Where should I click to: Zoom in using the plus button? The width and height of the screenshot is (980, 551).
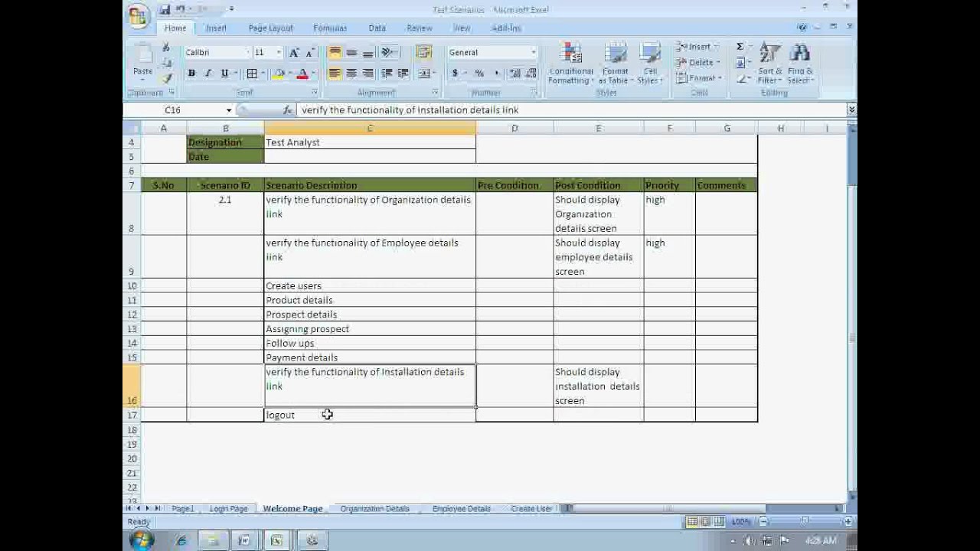click(848, 521)
